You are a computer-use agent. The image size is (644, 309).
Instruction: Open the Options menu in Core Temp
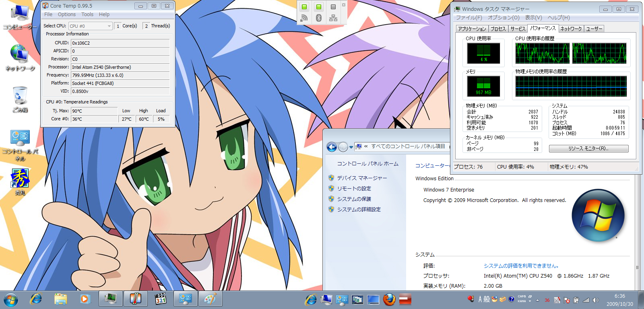coord(66,14)
